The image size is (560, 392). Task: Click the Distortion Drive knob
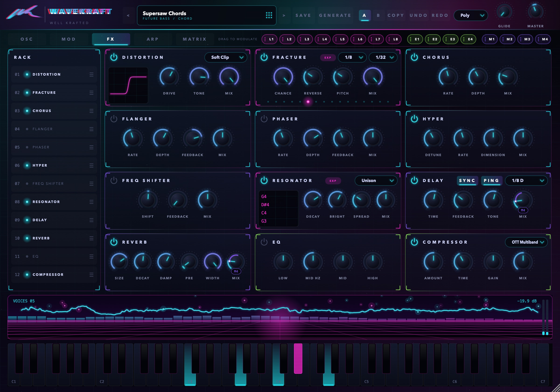[x=169, y=77]
